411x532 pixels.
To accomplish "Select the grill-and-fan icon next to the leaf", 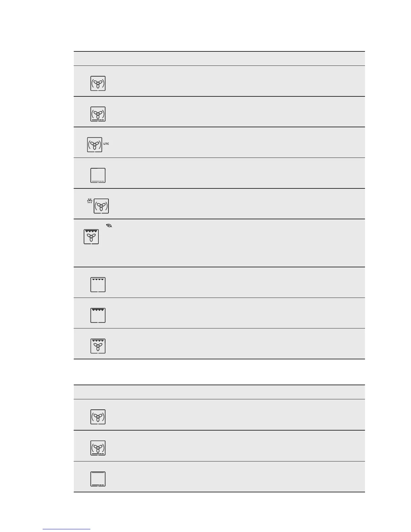I will [x=91, y=236].
